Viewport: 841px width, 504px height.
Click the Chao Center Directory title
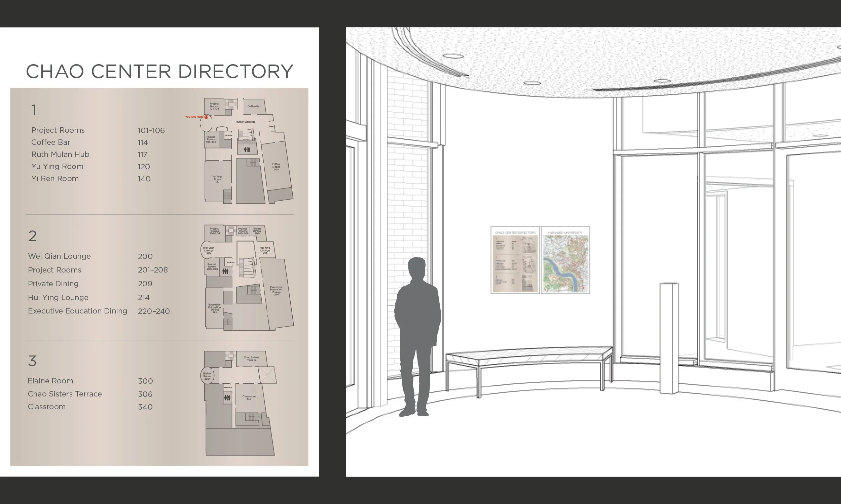[159, 71]
